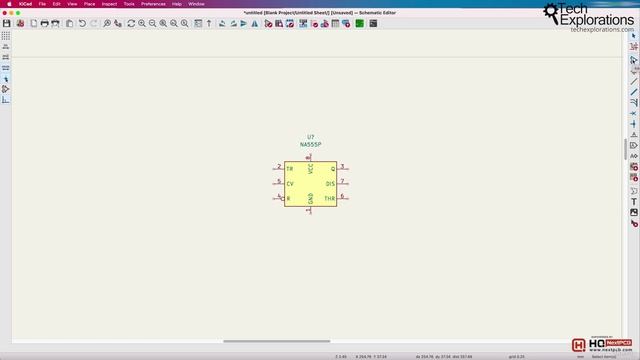Open the Symbol Library Browser
The image size is (640, 360).
point(279,23)
